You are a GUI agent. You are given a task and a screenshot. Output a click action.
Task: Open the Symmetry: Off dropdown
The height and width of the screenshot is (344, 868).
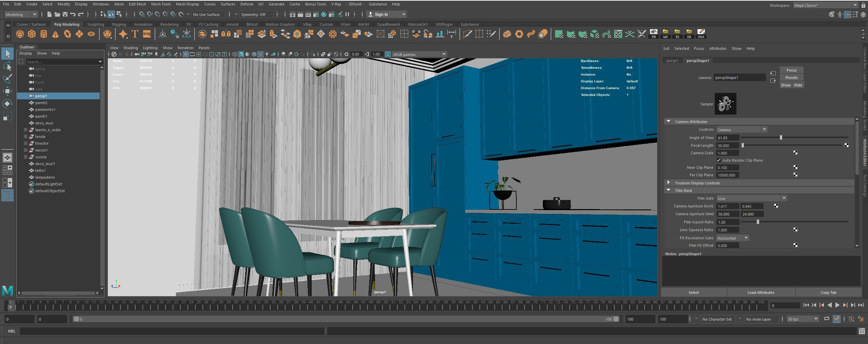coord(256,14)
